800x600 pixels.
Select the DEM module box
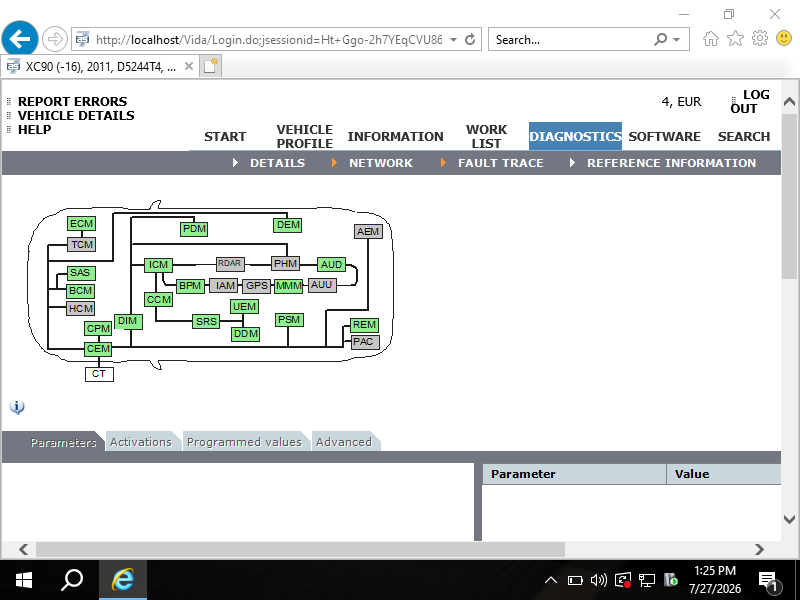click(x=288, y=225)
